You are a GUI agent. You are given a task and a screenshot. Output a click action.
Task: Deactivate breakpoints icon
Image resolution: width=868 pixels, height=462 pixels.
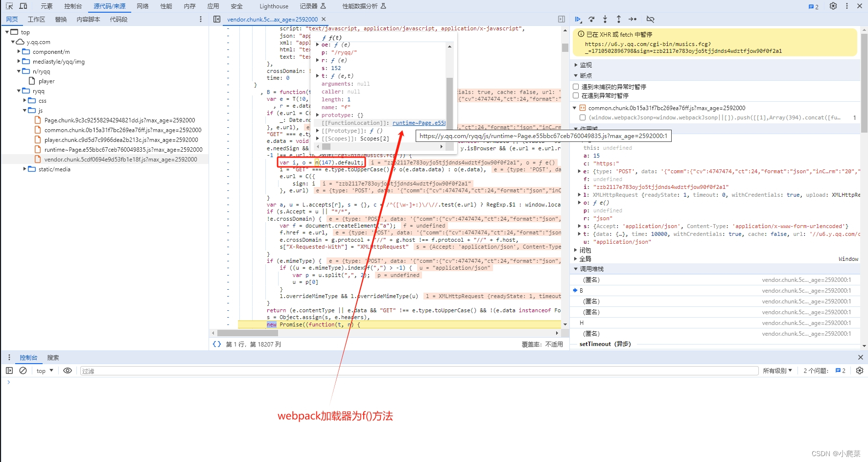(650, 19)
